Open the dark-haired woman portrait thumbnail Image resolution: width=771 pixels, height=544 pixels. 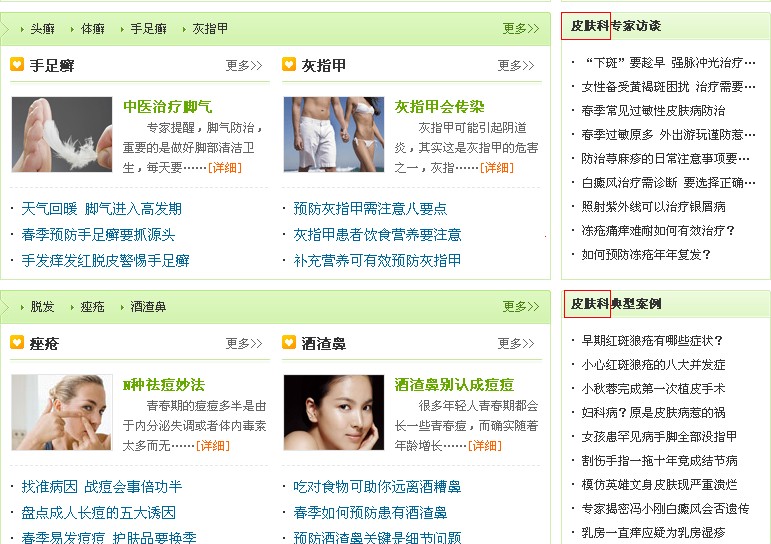[334, 412]
